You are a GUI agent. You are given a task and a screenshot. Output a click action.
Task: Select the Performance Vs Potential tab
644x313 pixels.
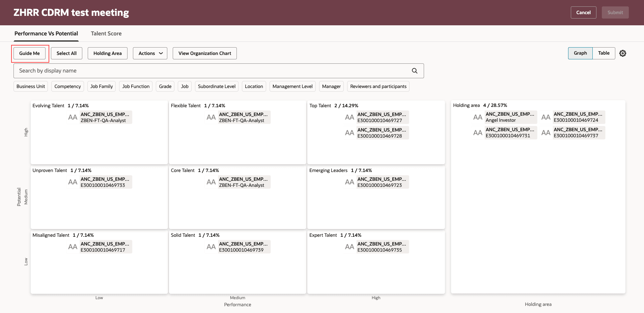click(46, 33)
